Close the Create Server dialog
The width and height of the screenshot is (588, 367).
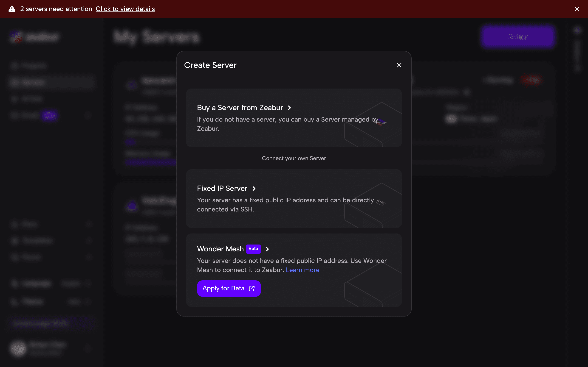pyautogui.click(x=399, y=65)
